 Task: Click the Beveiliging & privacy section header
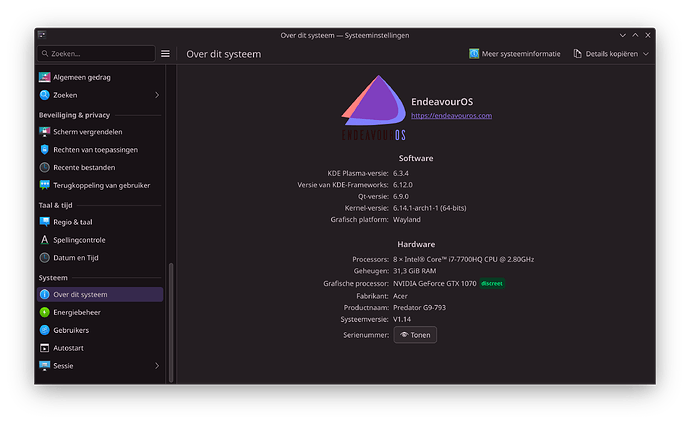coord(74,115)
